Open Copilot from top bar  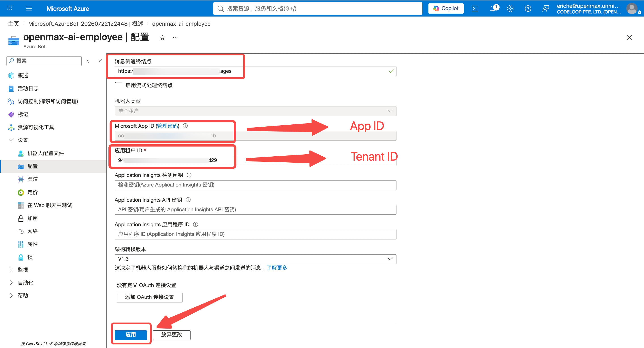click(x=446, y=8)
